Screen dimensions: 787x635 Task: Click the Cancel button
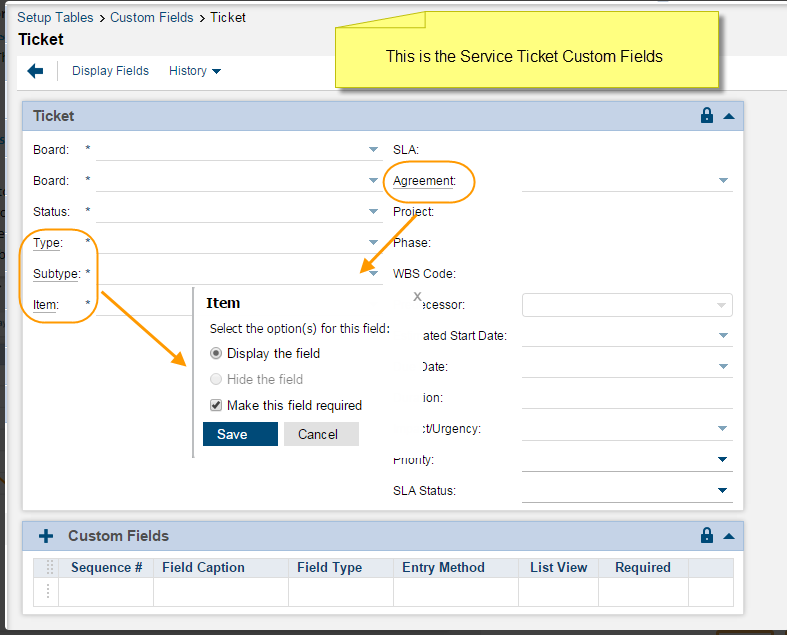click(x=318, y=434)
